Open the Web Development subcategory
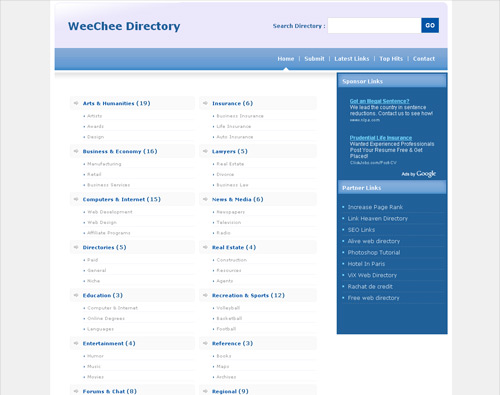500x395 pixels. pyautogui.click(x=110, y=212)
